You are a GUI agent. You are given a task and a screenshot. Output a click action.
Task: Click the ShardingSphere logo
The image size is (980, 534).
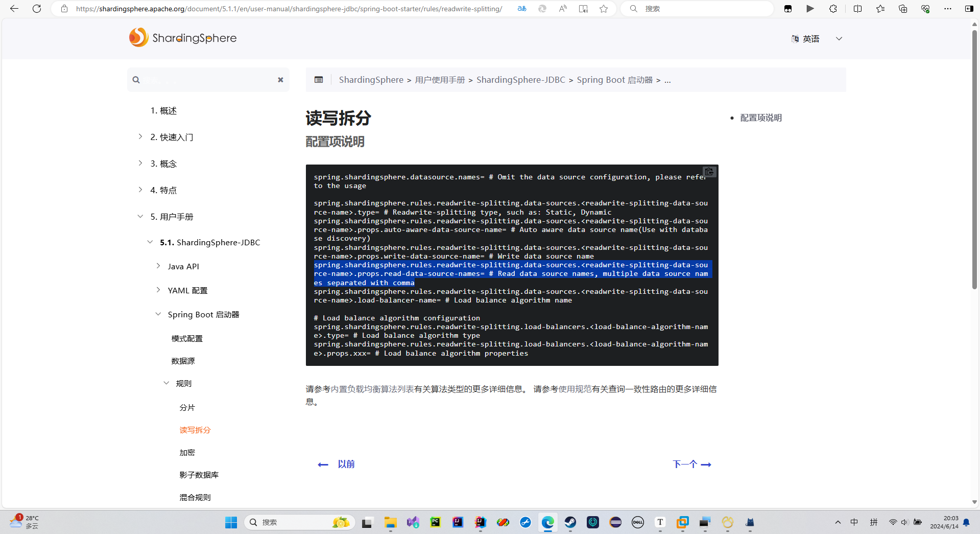[x=183, y=38]
